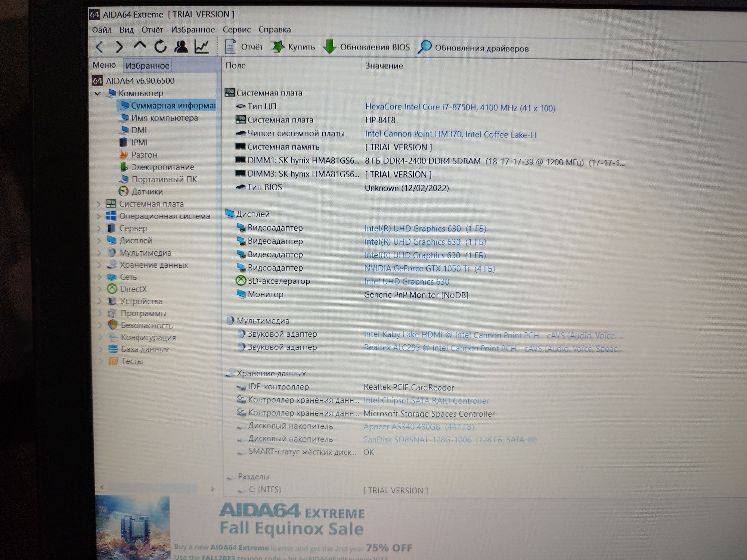Select the Безопасность tree item

tap(140, 325)
